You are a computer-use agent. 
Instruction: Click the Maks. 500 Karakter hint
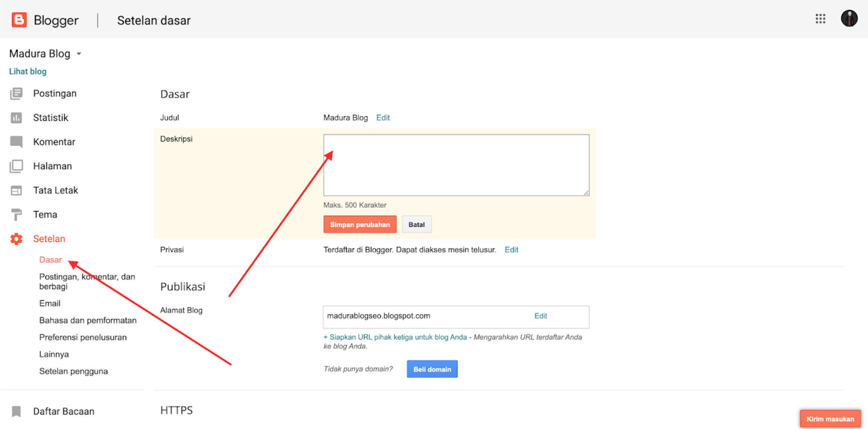[x=355, y=205]
